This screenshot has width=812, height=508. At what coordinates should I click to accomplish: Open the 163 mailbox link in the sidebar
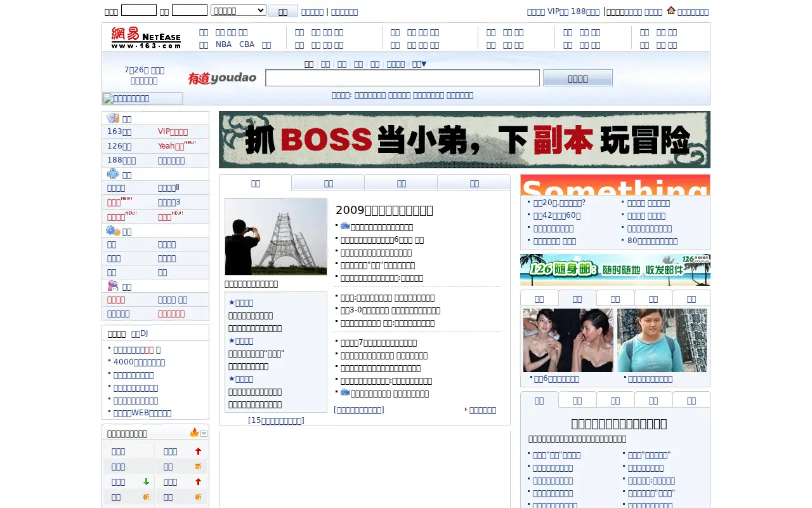click(119, 131)
